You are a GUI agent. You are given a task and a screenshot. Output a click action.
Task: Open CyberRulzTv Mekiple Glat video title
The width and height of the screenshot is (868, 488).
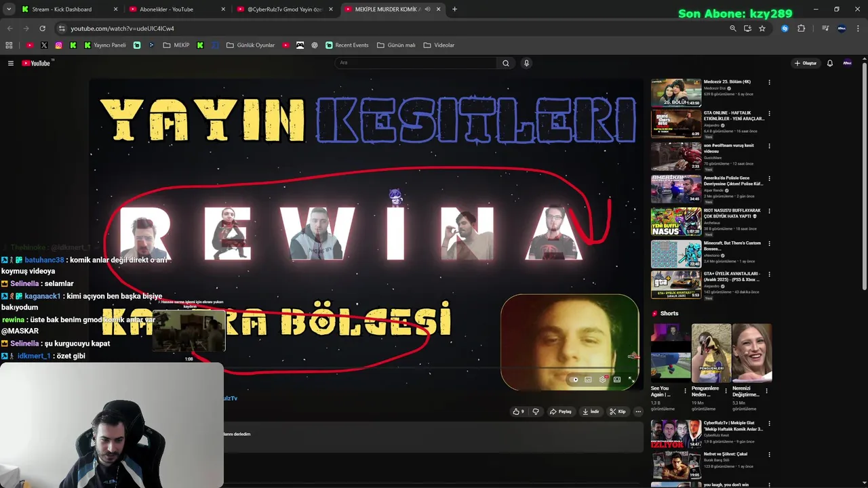coord(734,426)
